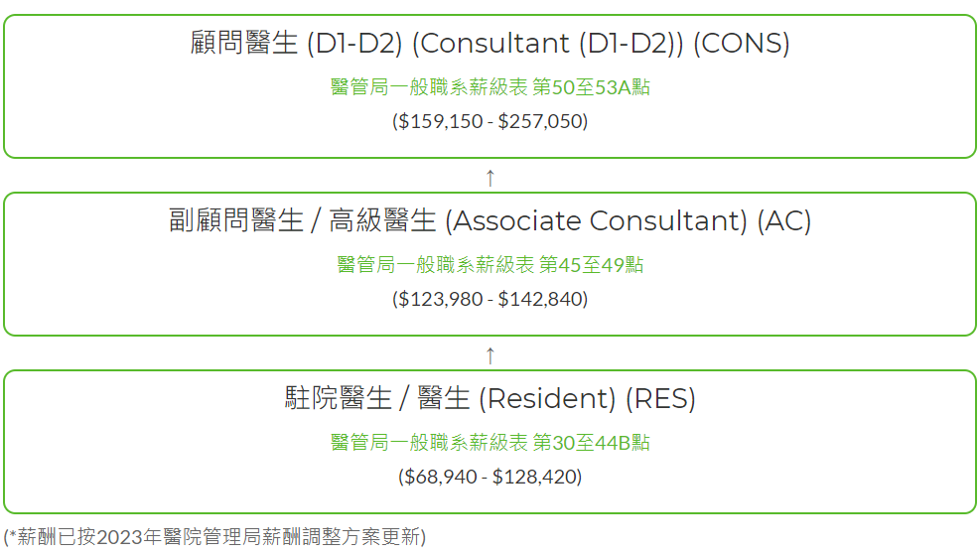Click the Associate Consultant (AC) heading

pos(490,220)
